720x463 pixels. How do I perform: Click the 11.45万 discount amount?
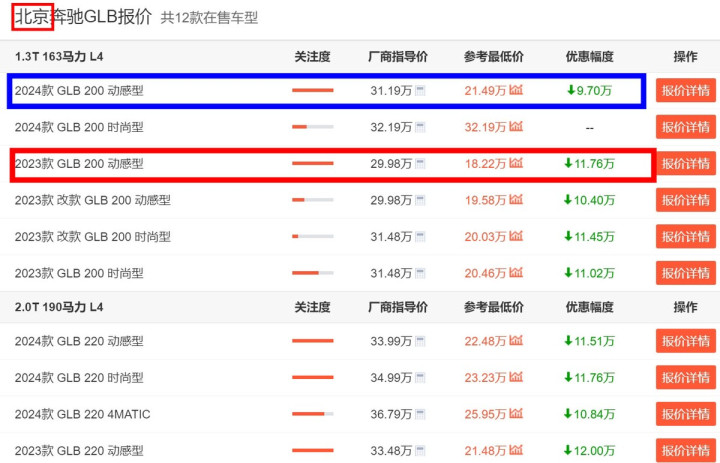click(x=590, y=237)
